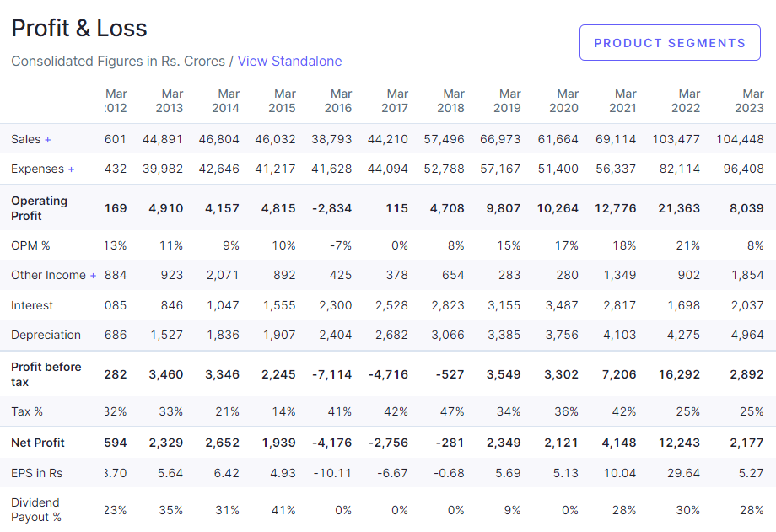Click the Interest row label
Screen dimensions: 776x532
(x=32, y=305)
